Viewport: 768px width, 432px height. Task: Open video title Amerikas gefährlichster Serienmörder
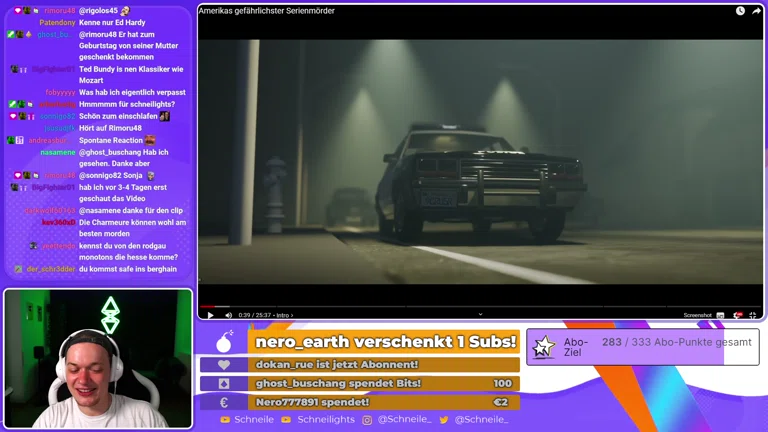[x=266, y=11]
